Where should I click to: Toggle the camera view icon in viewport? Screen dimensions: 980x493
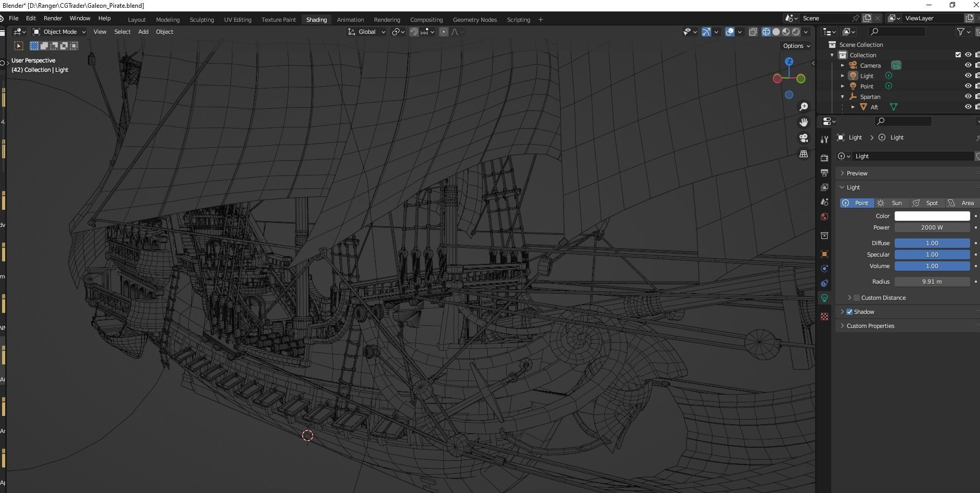[804, 138]
